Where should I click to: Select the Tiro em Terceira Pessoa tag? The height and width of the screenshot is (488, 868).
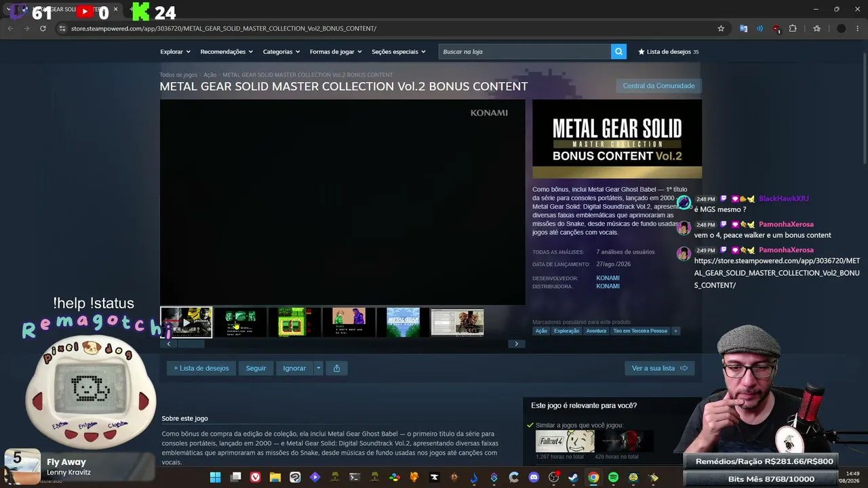point(640,331)
